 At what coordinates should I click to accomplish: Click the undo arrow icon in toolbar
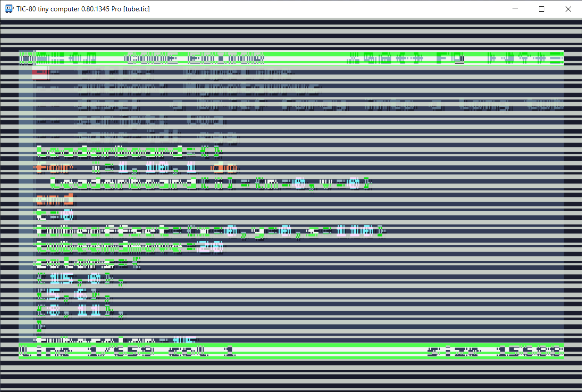(x=403, y=58)
